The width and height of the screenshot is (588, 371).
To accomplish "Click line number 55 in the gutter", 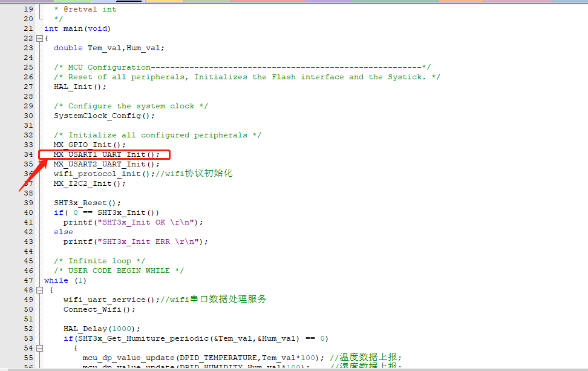I will pyautogui.click(x=28, y=358).
